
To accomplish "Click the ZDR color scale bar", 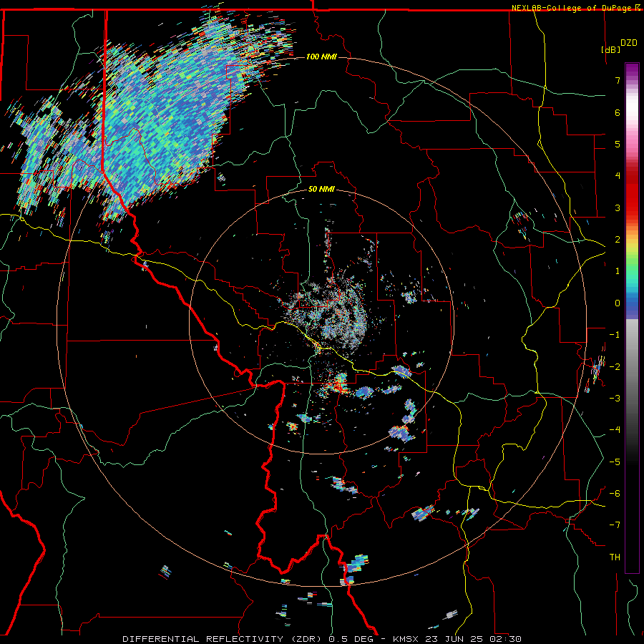I will coord(632,318).
